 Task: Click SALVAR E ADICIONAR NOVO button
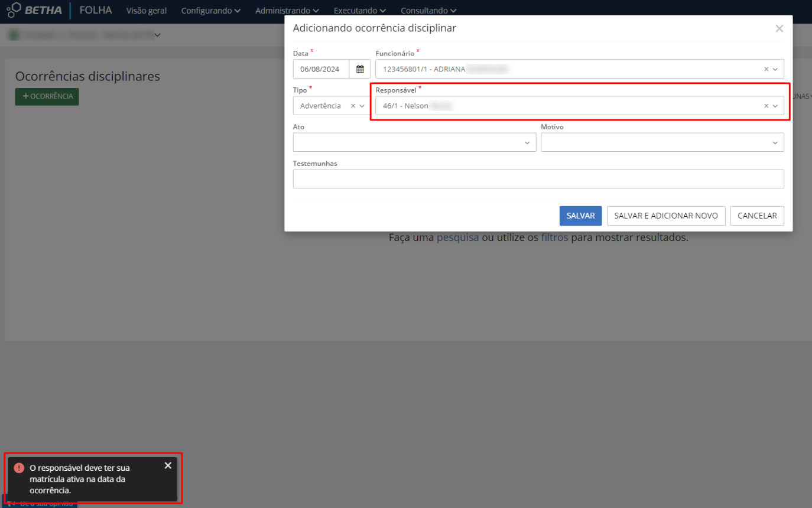point(666,216)
